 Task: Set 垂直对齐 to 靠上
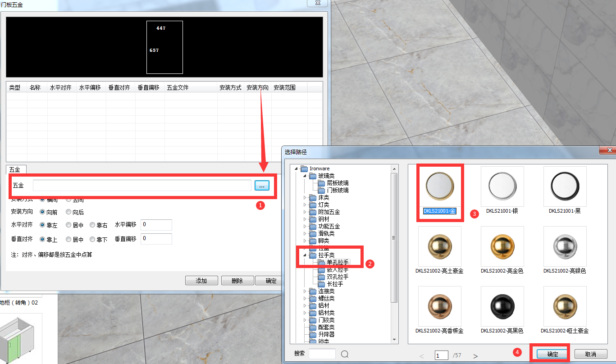point(49,240)
